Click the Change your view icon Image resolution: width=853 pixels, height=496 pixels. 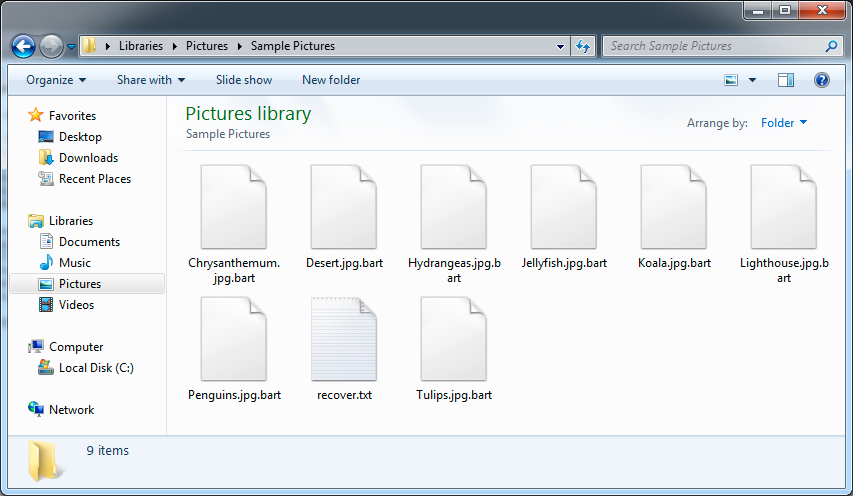tap(731, 80)
